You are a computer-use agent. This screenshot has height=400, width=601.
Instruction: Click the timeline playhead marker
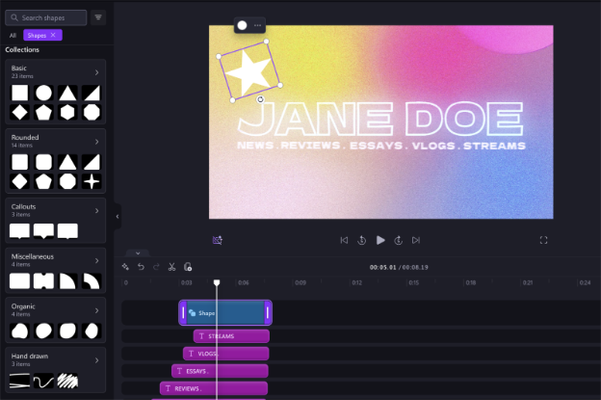click(217, 283)
